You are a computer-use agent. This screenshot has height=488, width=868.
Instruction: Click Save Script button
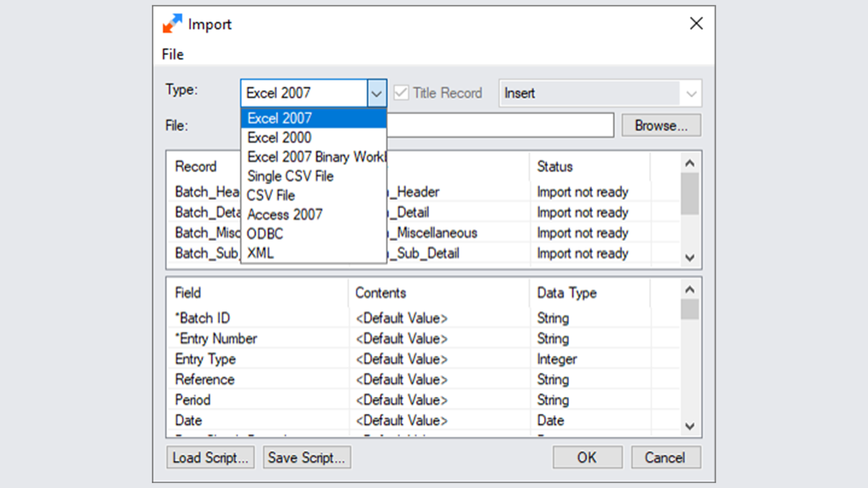click(307, 457)
